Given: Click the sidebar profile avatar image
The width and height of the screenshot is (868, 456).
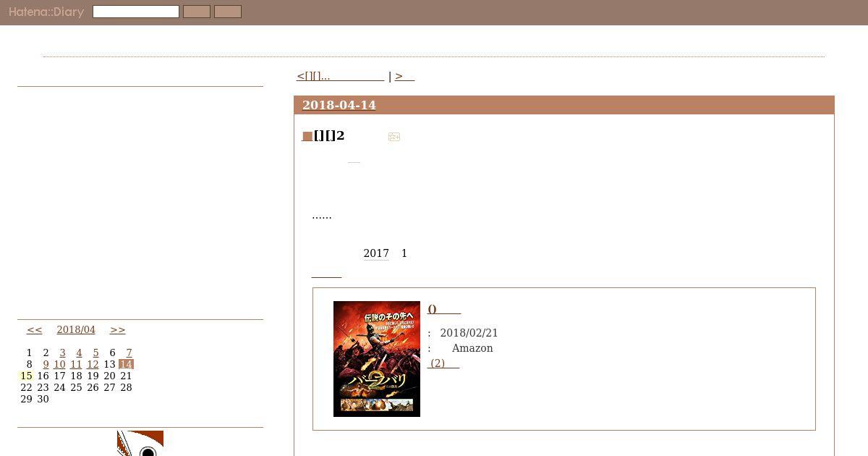Looking at the screenshot, I should 140,443.
